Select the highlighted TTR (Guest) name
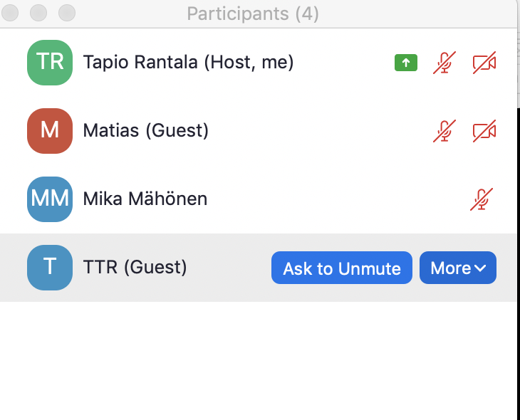 point(135,267)
